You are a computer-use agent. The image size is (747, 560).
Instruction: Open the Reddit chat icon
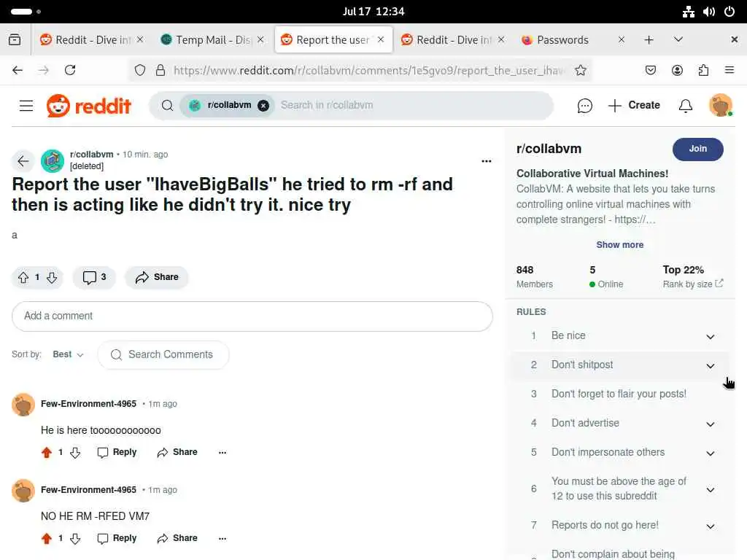pos(584,106)
